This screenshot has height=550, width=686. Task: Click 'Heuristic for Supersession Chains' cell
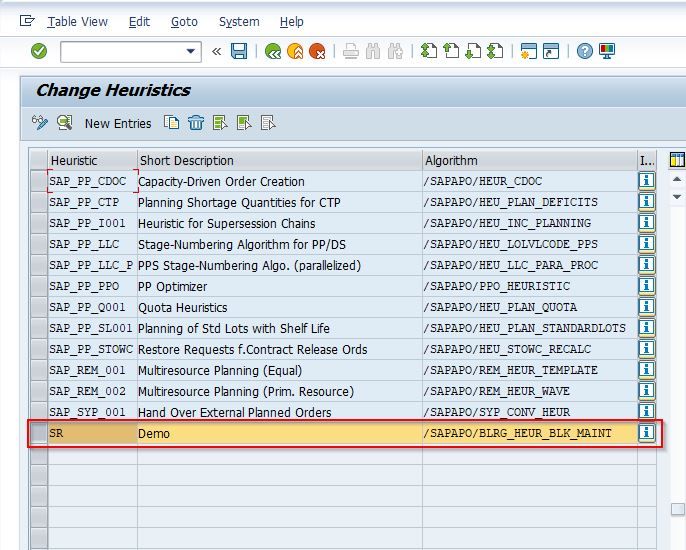click(280, 223)
